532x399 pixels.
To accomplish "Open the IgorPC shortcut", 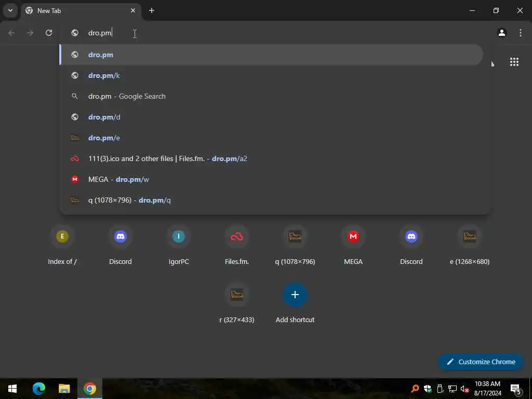I will click(x=179, y=246).
